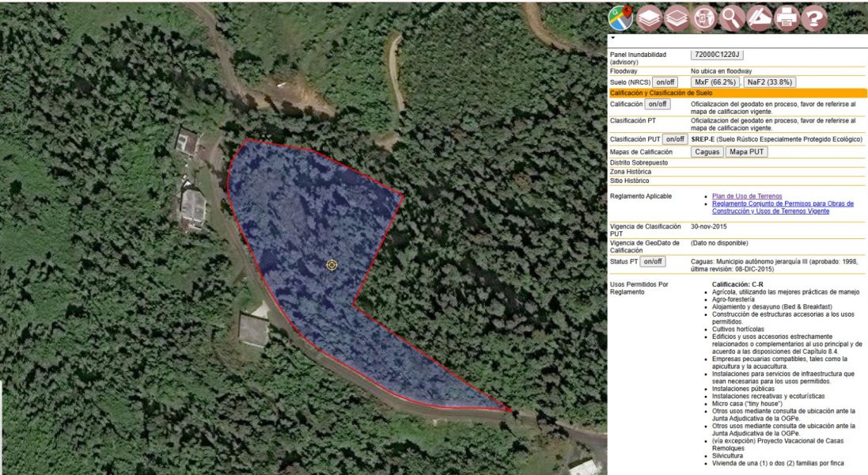Open the printer tool
Viewport: 868px width, 475px height.
787,18
